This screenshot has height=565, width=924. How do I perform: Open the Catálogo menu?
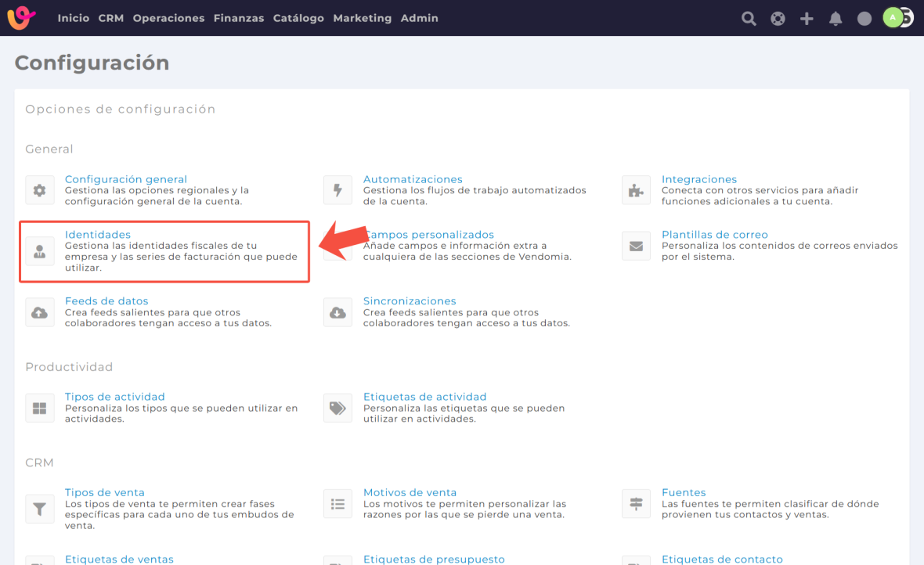pyautogui.click(x=298, y=18)
